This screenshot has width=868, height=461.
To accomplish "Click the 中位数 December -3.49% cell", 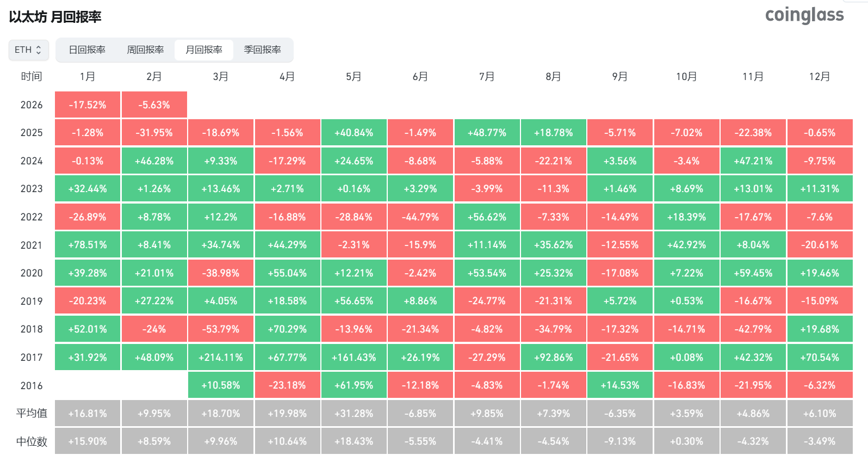I will [820, 441].
